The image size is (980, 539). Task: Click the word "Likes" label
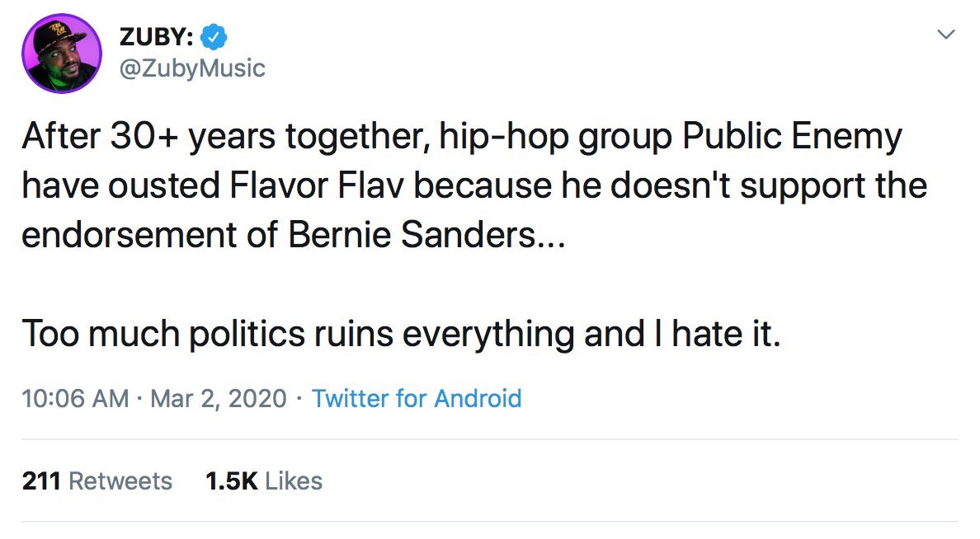(x=294, y=481)
